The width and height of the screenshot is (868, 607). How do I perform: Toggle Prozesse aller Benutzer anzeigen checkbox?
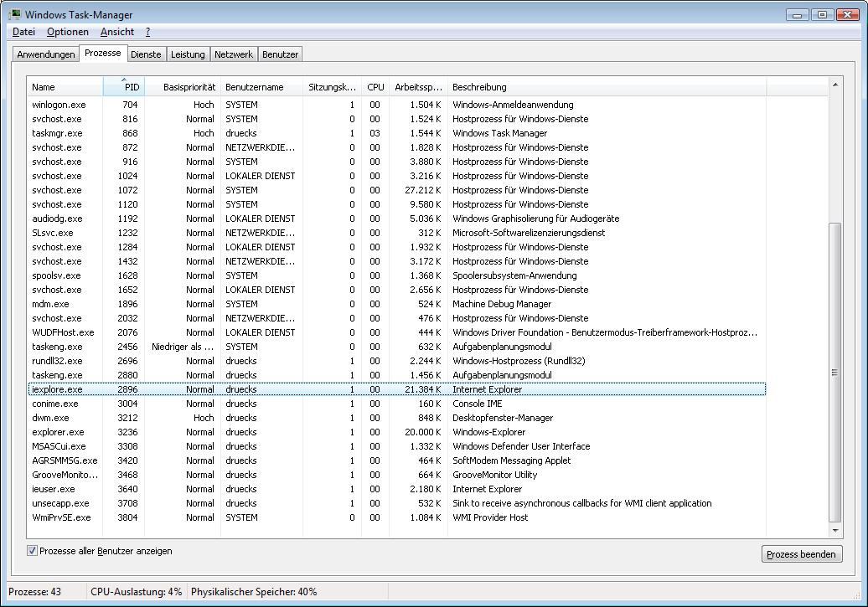(32, 551)
